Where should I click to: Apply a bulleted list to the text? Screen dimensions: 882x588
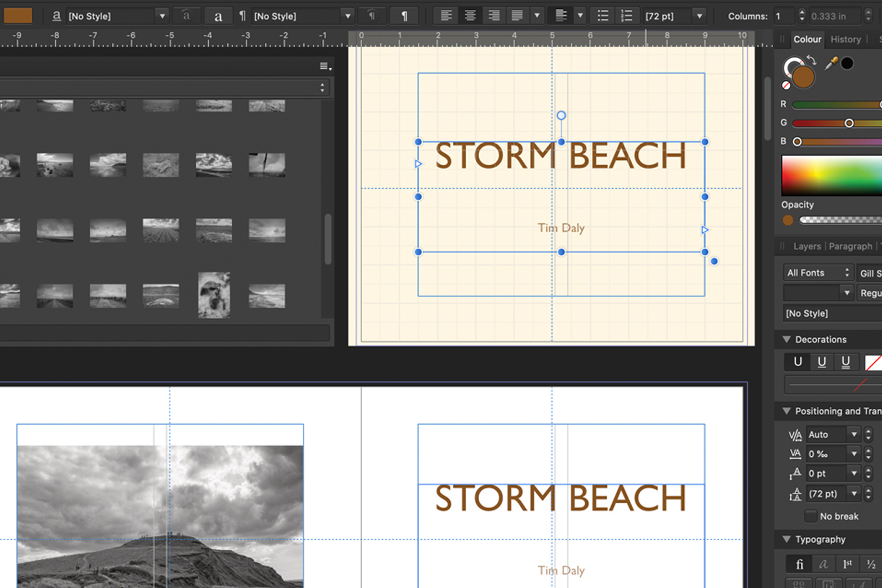603,16
